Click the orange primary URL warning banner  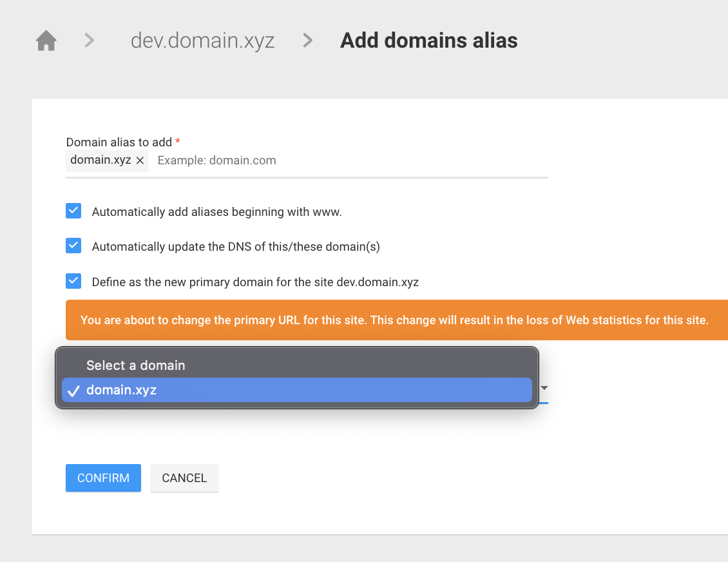(396, 320)
